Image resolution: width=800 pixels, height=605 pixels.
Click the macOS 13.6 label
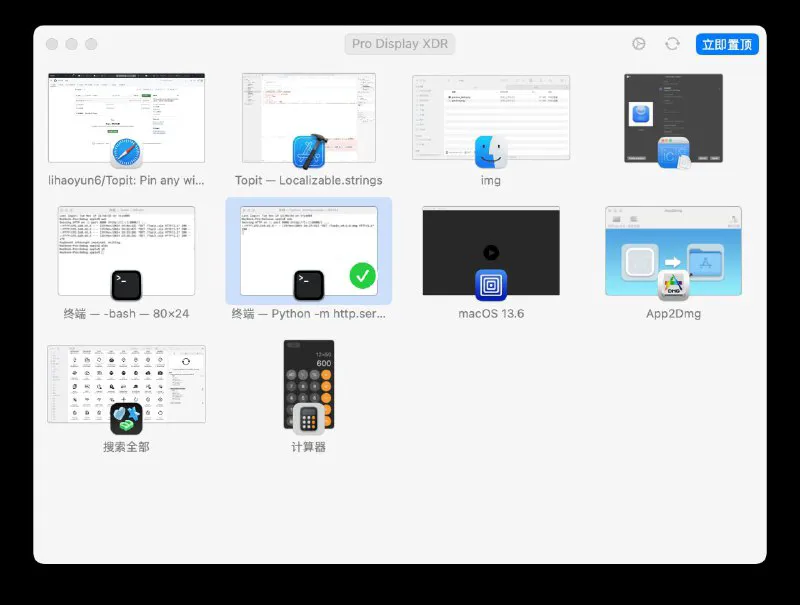point(491,314)
